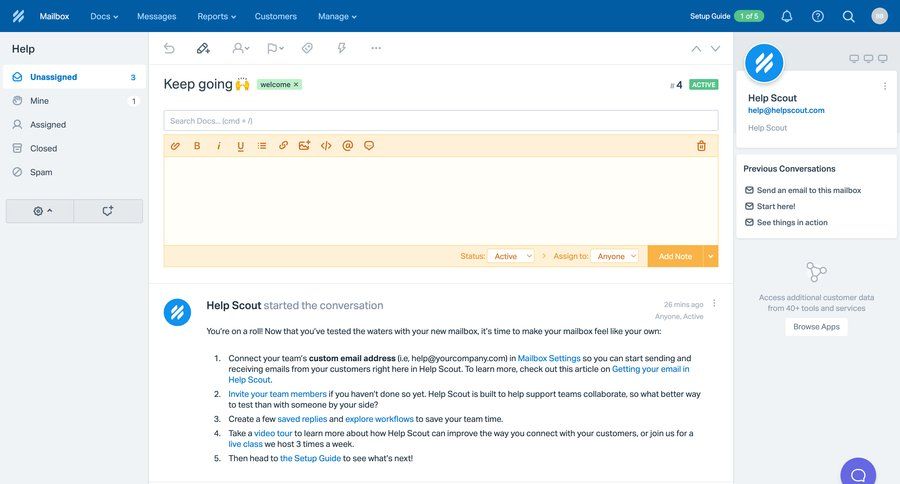
Task: Select the Closed folder
Action: (75, 148)
